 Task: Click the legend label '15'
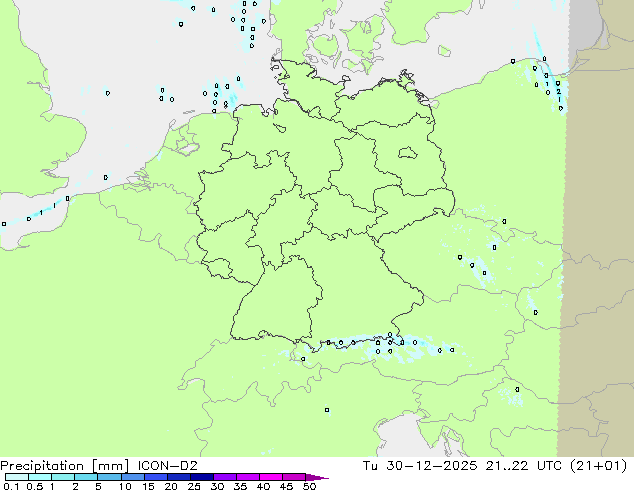click(148, 486)
